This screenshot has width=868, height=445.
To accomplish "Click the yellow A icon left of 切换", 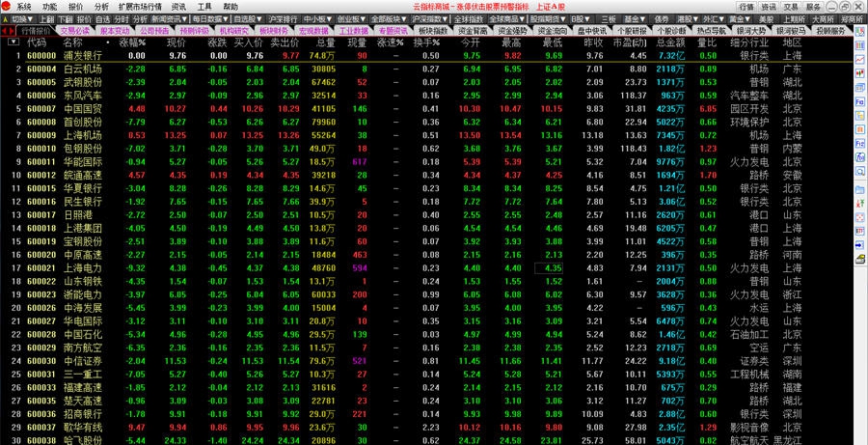I will [x=5, y=19].
